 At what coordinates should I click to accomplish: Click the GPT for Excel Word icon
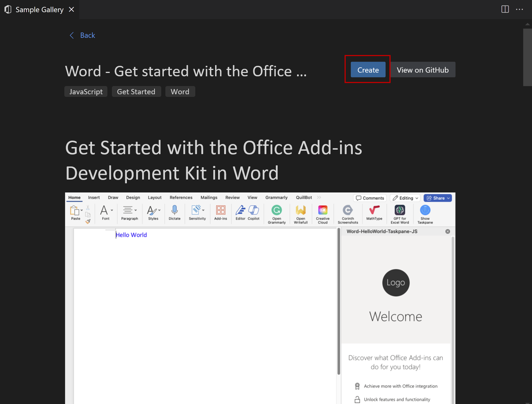[x=400, y=210]
